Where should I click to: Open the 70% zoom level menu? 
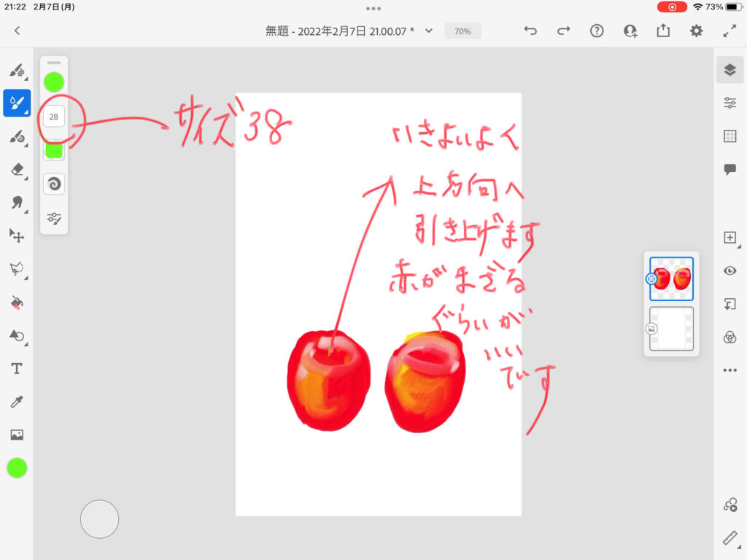462,31
